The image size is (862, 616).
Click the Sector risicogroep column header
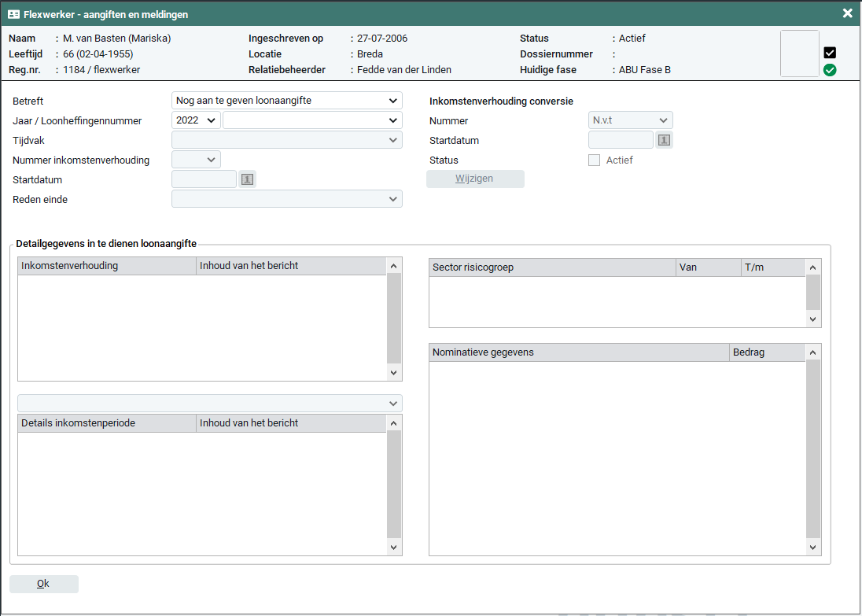552,267
